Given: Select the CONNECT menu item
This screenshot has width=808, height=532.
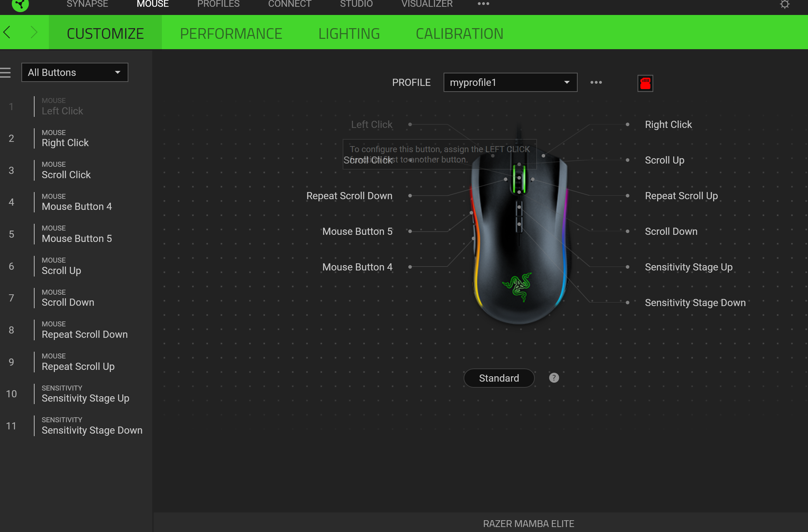Looking at the screenshot, I should pos(290,4).
